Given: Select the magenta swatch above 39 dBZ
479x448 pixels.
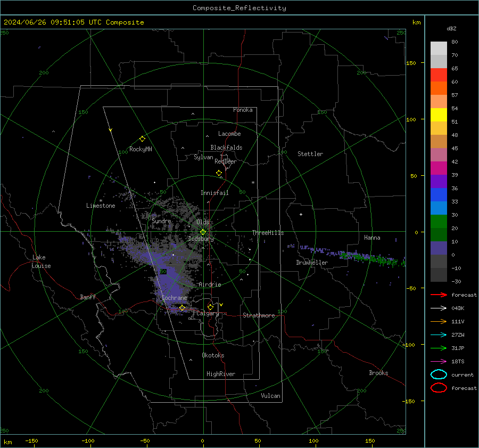Looking at the screenshot, I should tap(439, 168).
